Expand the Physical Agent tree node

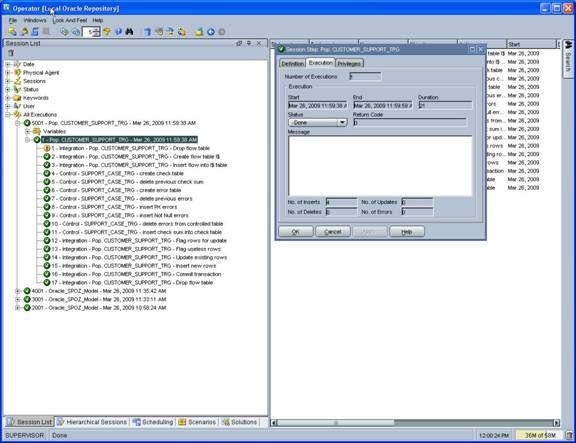(x=8, y=73)
